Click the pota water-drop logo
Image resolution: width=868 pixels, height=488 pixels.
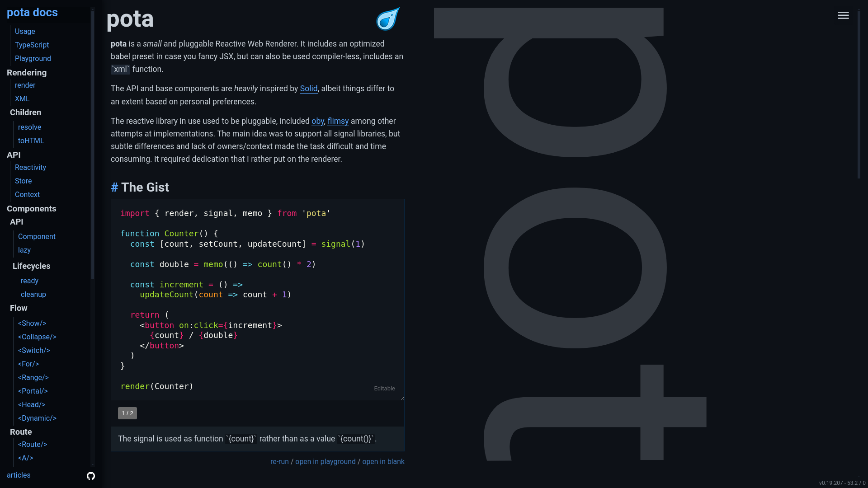pos(388,19)
